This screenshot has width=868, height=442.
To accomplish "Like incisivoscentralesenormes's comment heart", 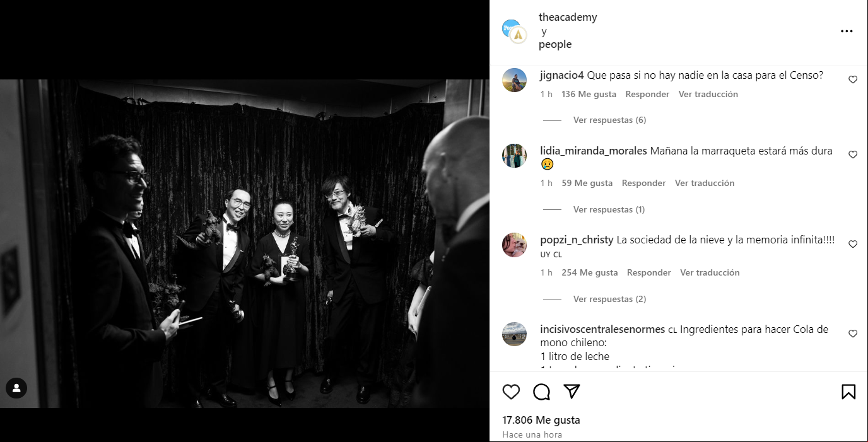I will [x=853, y=334].
